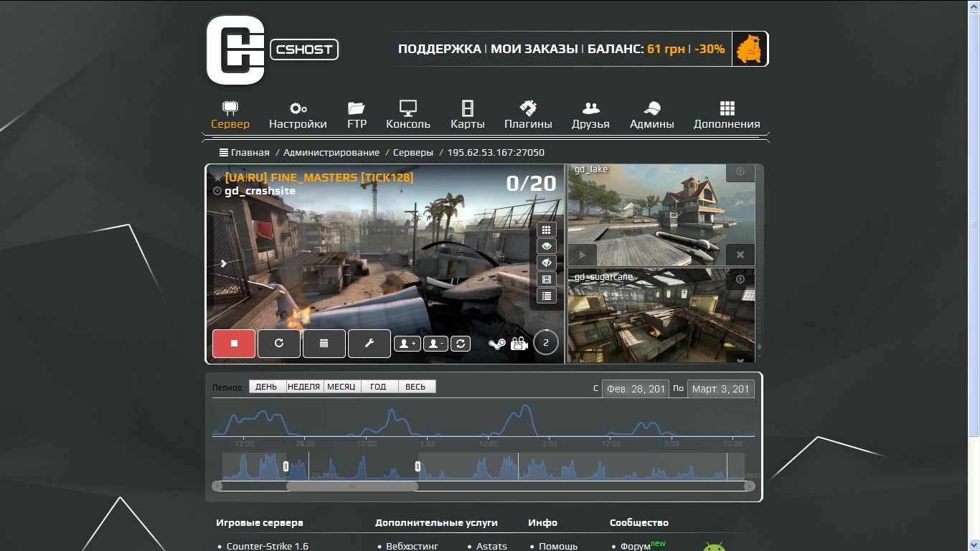
Task: Expand the left side arrow on map preview
Action: (x=223, y=263)
